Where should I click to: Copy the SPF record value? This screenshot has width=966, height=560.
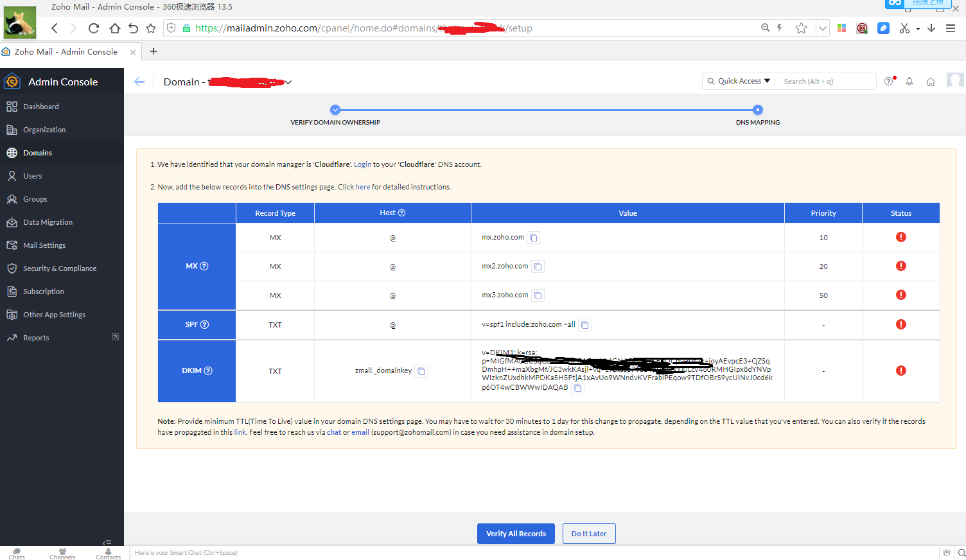[x=584, y=325]
